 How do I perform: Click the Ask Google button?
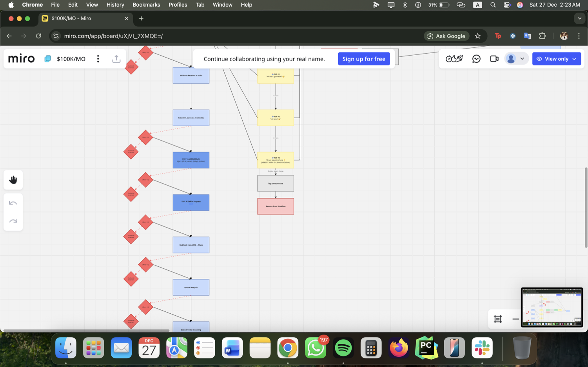pyautogui.click(x=446, y=36)
